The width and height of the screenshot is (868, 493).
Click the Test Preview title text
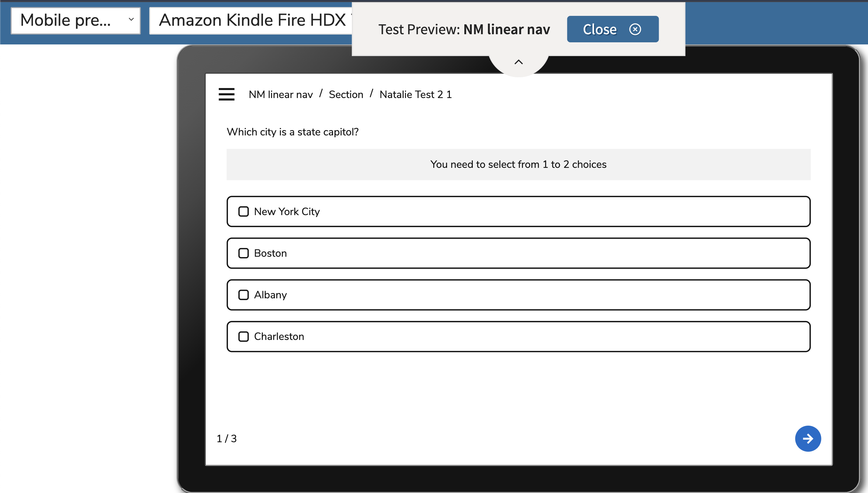[464, 30]
